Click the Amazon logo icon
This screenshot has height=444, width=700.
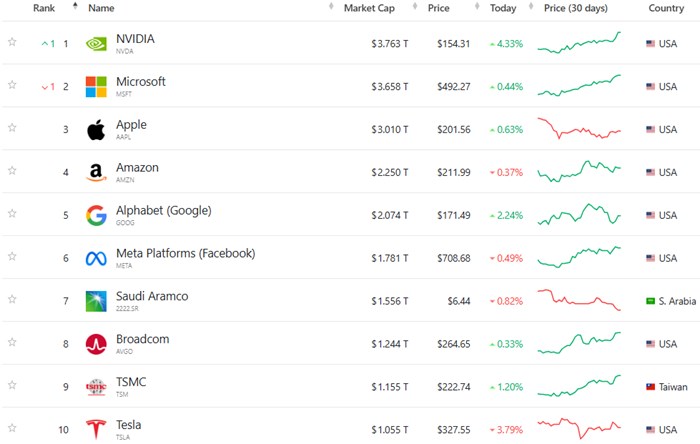click(96, 173)
